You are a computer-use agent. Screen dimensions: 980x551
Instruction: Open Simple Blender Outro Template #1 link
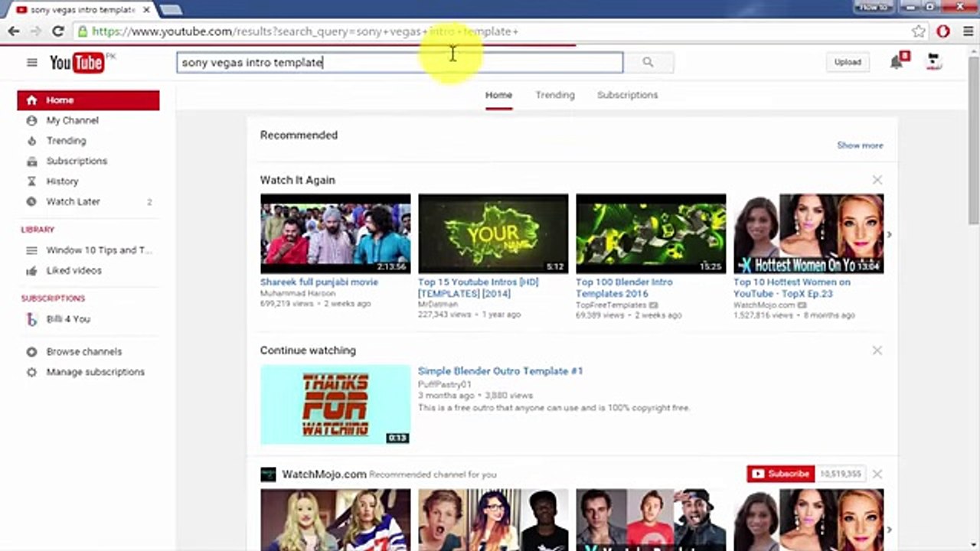[x=500, y=371]
